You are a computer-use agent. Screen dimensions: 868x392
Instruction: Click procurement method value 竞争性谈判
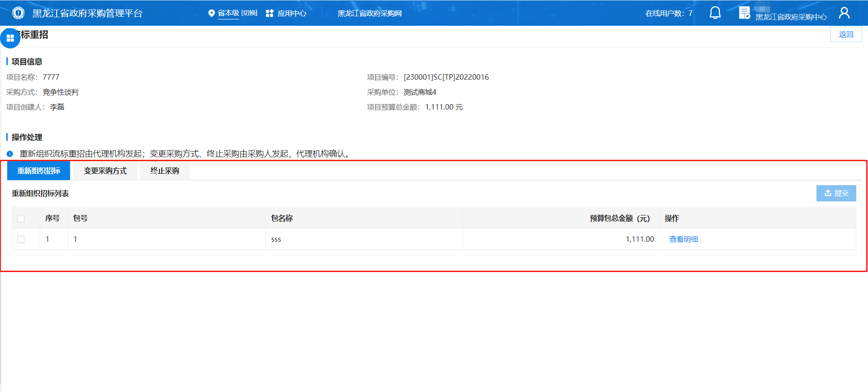61,92
